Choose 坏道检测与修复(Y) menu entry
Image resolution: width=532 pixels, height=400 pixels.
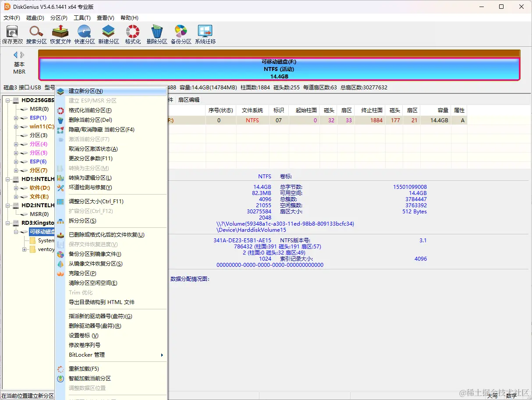point(111,188)
